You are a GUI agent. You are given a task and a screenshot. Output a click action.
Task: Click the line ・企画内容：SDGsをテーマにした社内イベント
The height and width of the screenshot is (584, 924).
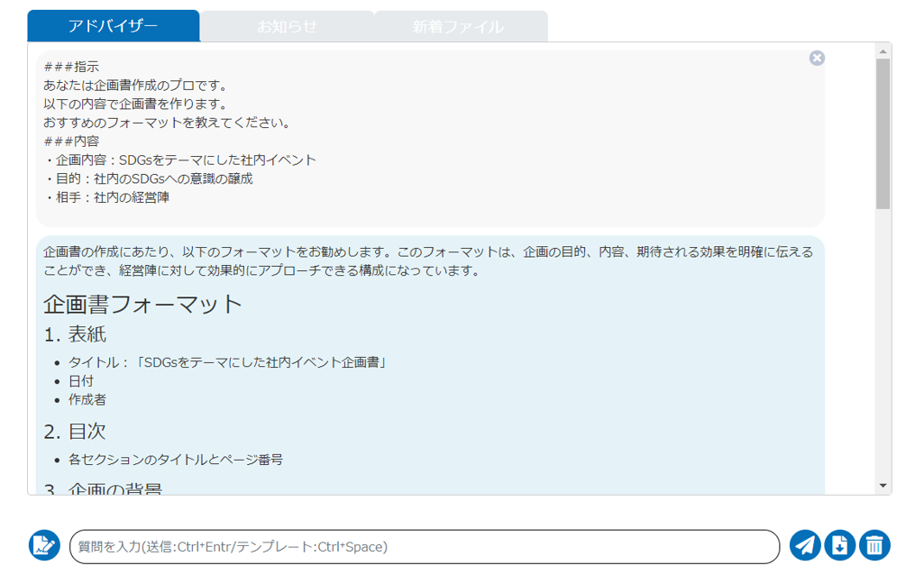click(179, 160)
